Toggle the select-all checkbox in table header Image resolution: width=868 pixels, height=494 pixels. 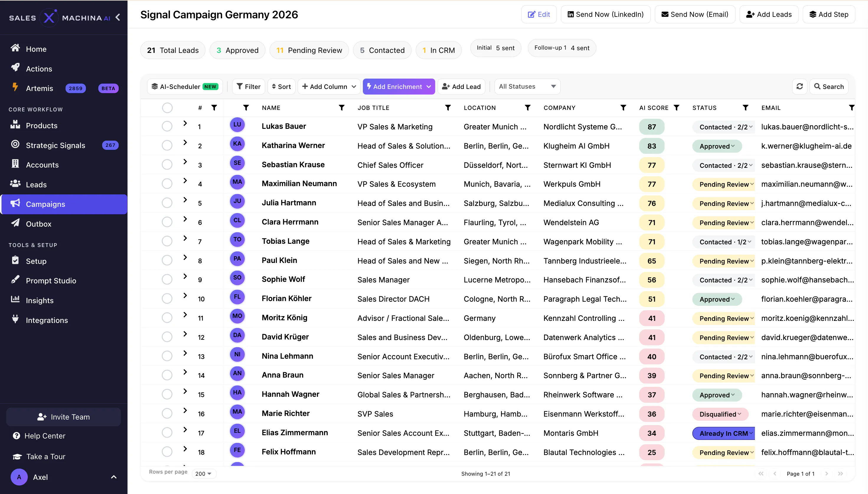pyautogui.click(x=167, y=108)
